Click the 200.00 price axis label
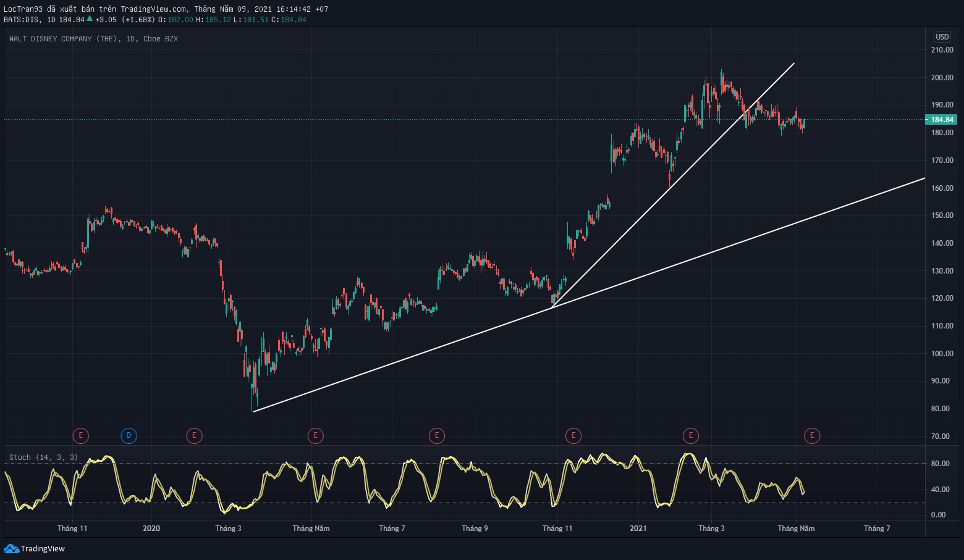The height and width of the screenshot is (560, 964). [x=942, y=78]
